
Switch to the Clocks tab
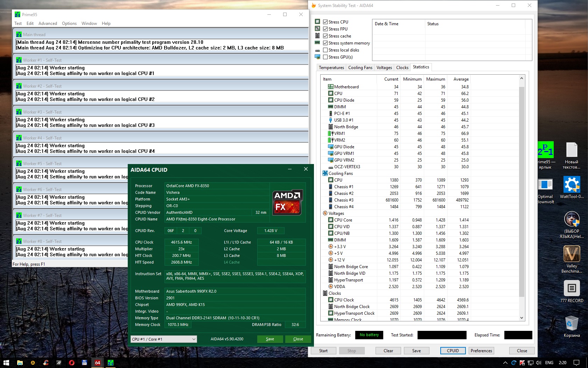click(x=402, y=68)
